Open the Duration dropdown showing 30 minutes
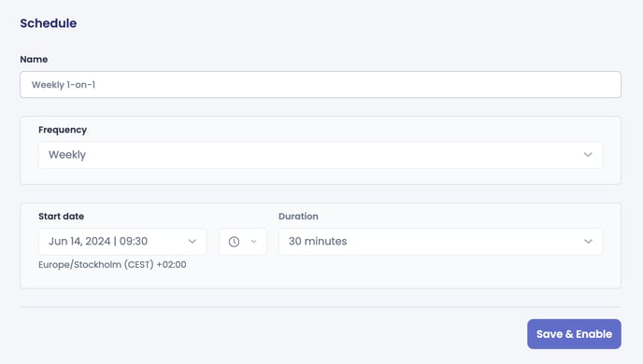Viewport: 643px width, 364px height. 440,242
